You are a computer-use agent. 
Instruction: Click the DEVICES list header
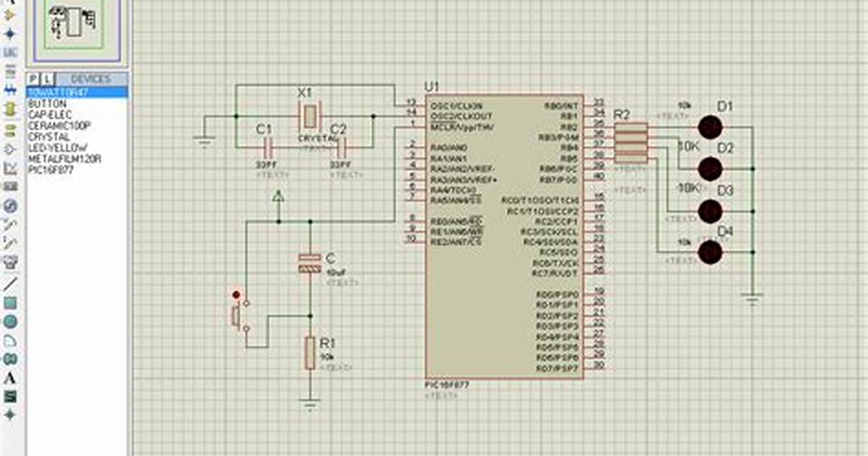[91, 79]
